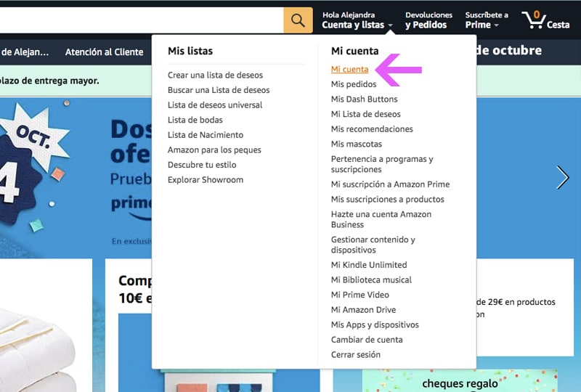Open Lista de Nacimiento
581x392 pixels.
click(206, 135)
